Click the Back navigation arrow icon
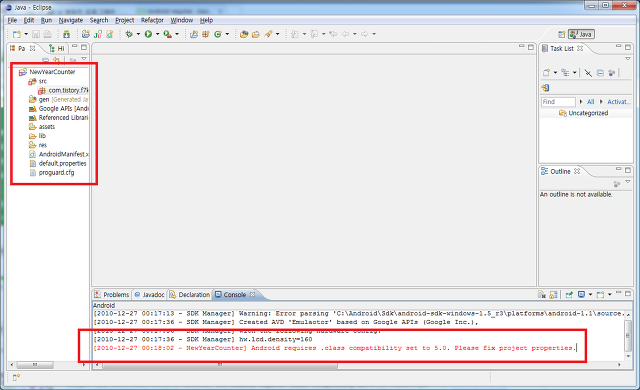The width and height of the screenshot is (640, 390). tap(345, 34)
